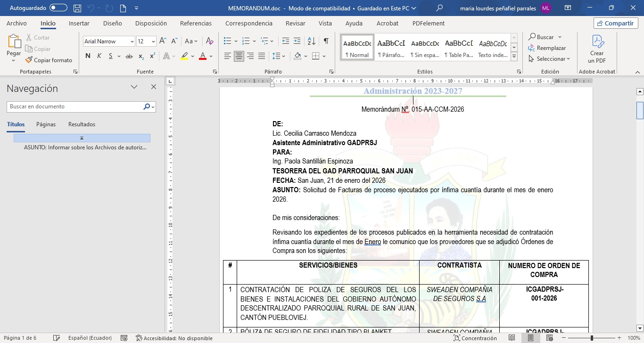Open the font size dropdown
The width and height of the screenshot is (644, 343).
[x=153, y=41]
